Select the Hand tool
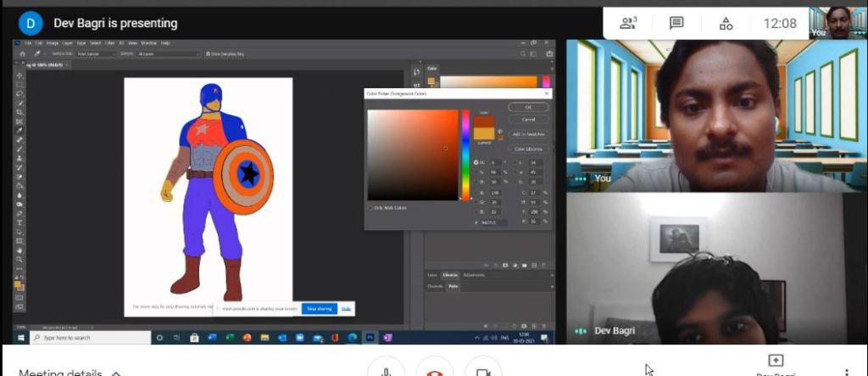 19,250
